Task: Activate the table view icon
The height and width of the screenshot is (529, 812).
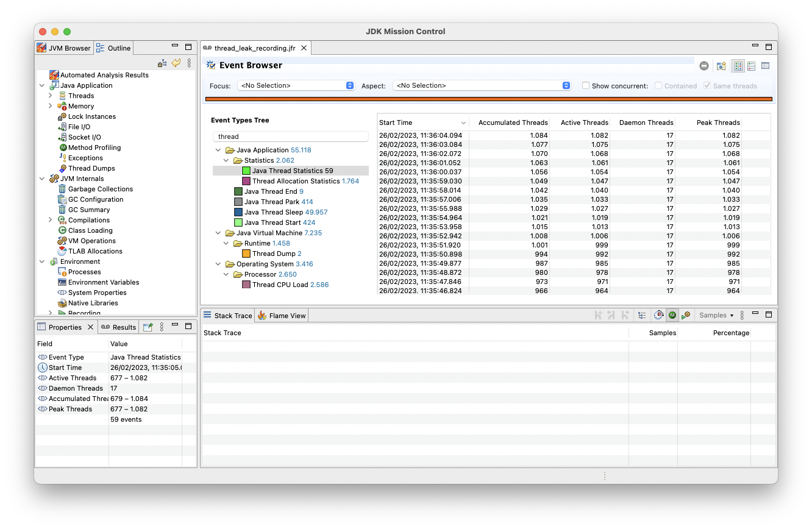Action: [x=766, y=65]
